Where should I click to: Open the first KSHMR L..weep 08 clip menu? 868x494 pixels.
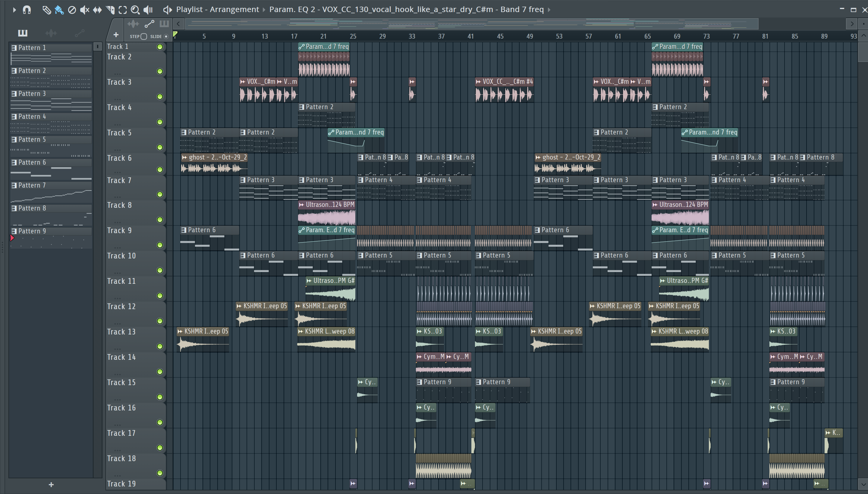300,331
